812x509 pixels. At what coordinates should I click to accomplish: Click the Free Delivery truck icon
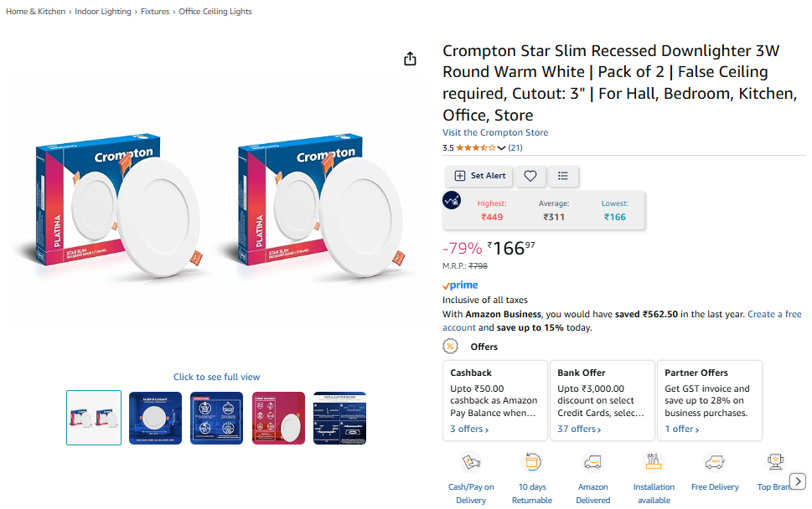coord(715,461)
